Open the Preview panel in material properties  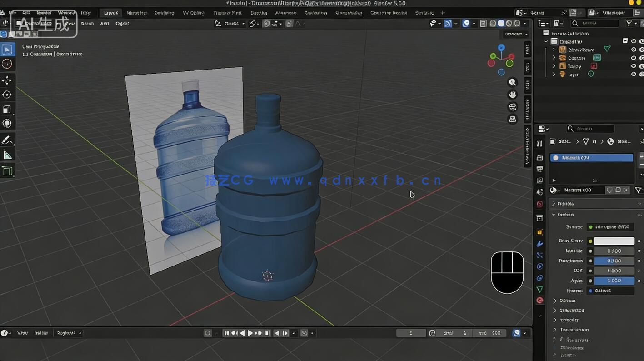pyautogui.click(x=565, y=203)
